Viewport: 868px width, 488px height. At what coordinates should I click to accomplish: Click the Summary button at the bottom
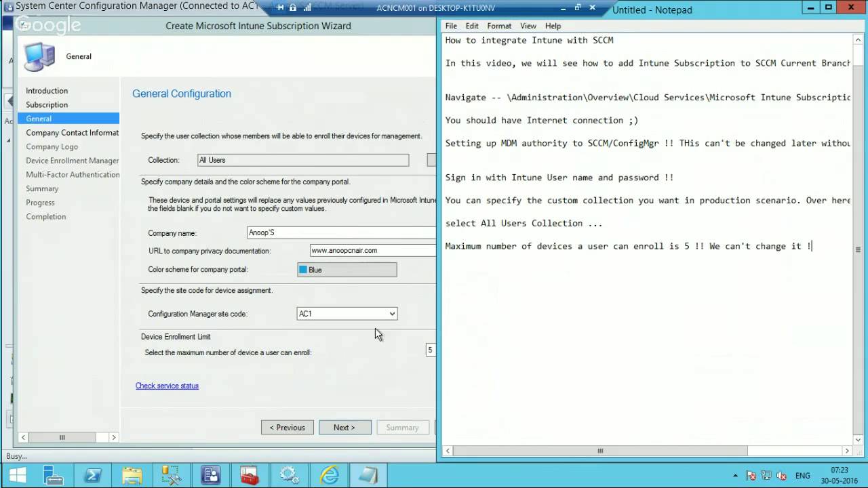[x=403, y=428]
